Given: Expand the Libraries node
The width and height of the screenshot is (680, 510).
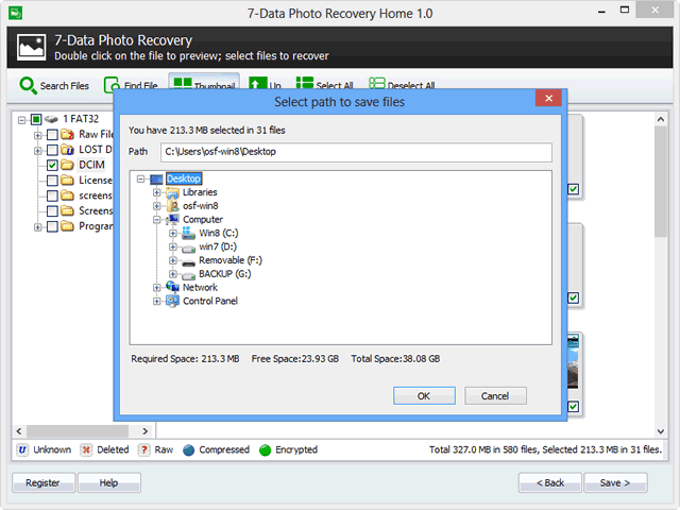Looking at the screenshot, I should tap(157, 193).
